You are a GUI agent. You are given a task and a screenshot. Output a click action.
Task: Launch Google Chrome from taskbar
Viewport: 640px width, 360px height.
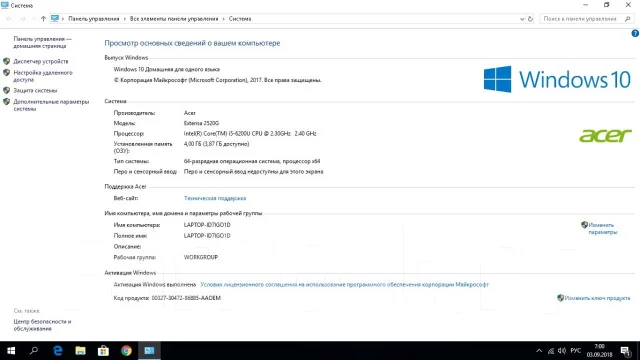(126, 351)
